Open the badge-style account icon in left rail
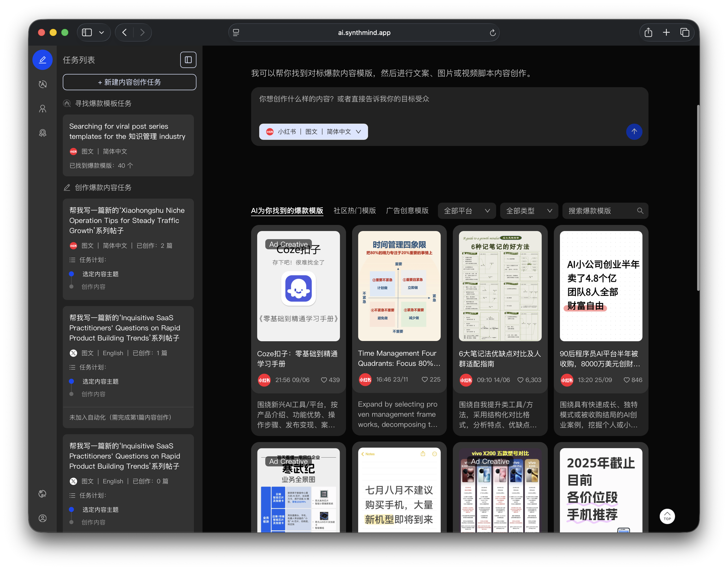 point(42,133)
